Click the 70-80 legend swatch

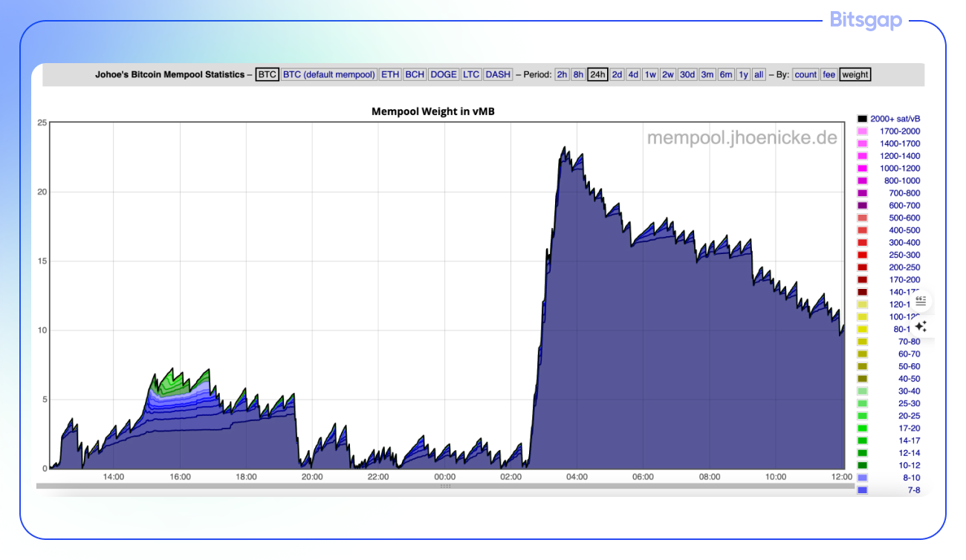(x=863, y=342)
